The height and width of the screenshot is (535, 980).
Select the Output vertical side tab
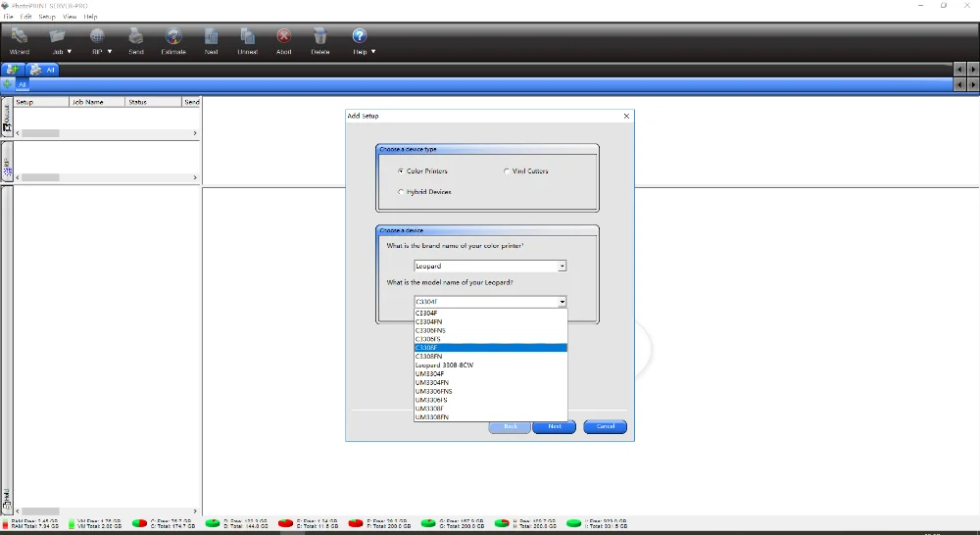(x=7, y=118)
